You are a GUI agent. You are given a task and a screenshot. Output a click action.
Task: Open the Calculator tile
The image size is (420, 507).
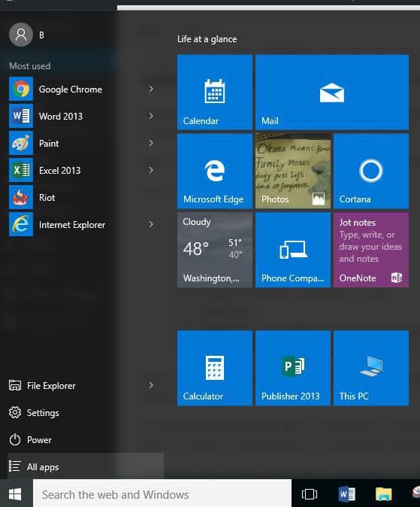point(215,368)
